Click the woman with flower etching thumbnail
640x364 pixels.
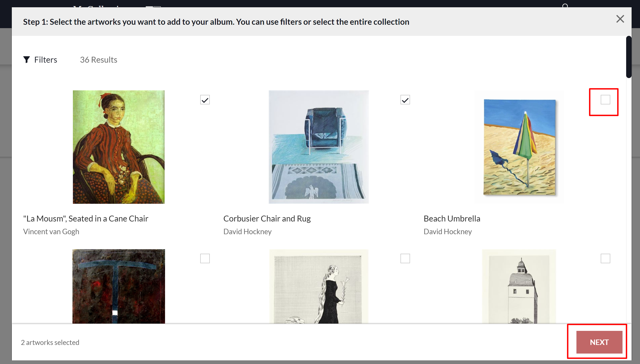319,286
